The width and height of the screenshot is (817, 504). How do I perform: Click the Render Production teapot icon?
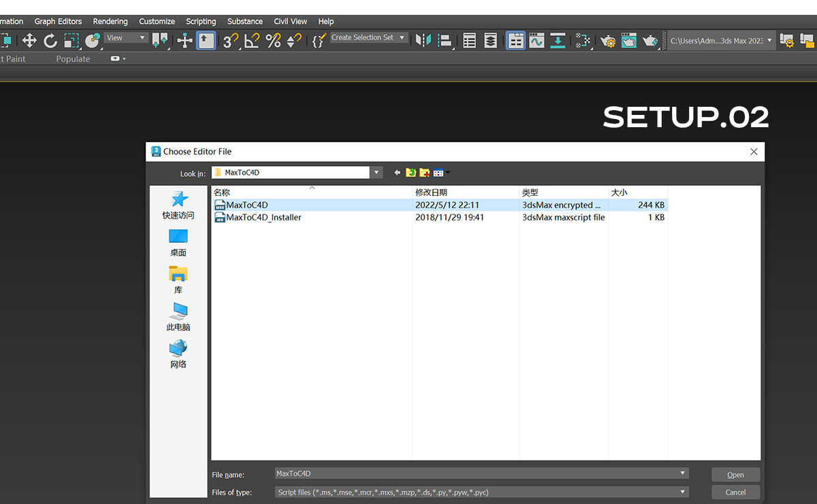[650, 41]
